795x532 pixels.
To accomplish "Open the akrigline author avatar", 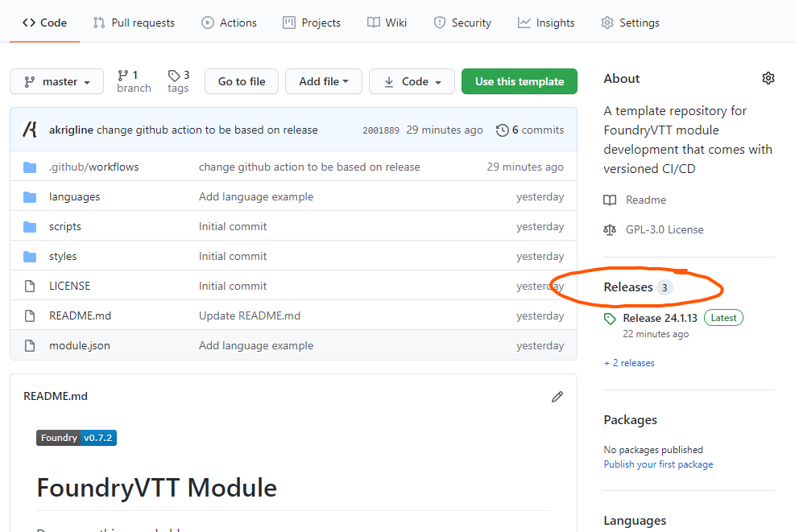I will coord(30,130).
